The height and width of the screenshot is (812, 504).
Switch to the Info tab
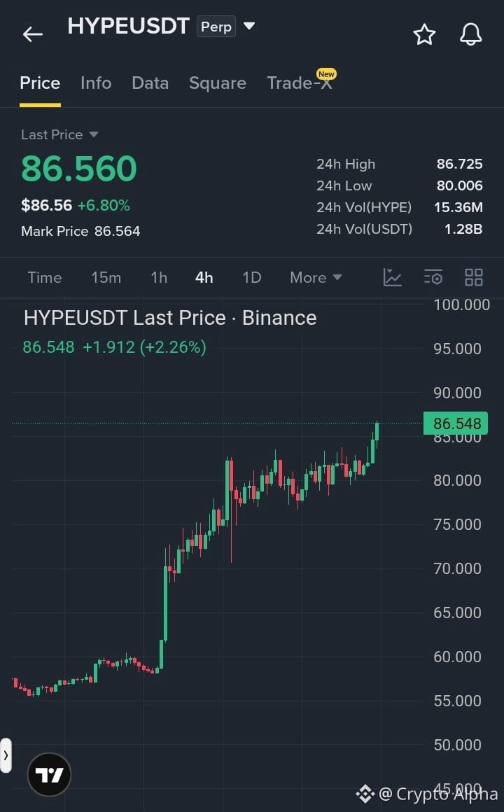96,83
